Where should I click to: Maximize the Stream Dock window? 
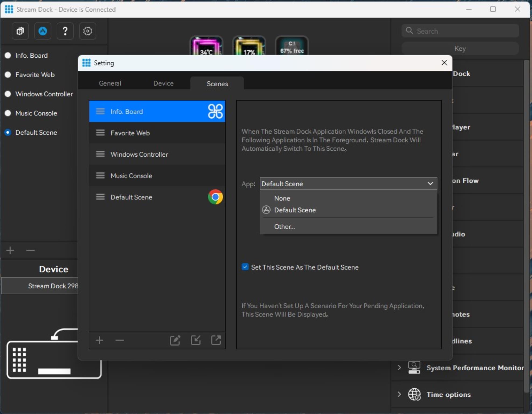(493, 9)
